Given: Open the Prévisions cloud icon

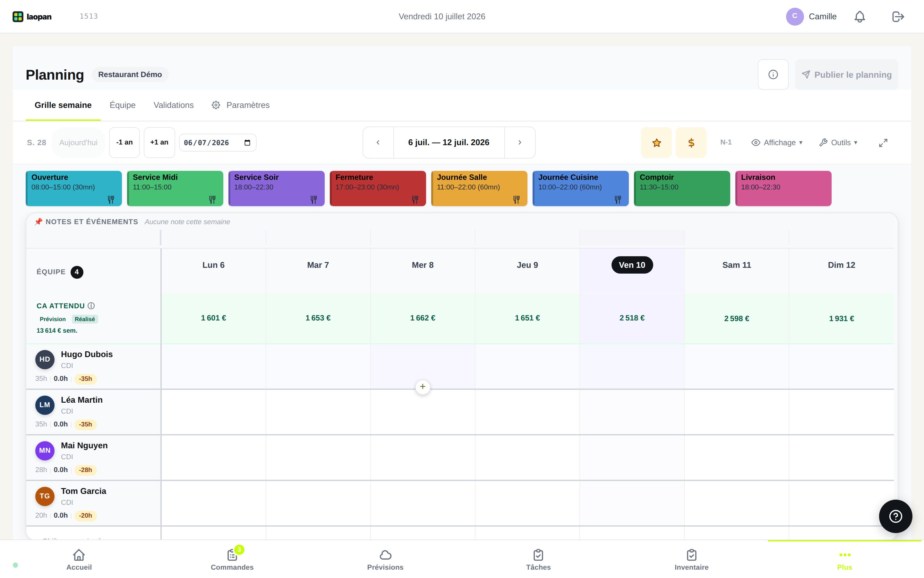Looking at the screenshot, I should coord(385,555).
